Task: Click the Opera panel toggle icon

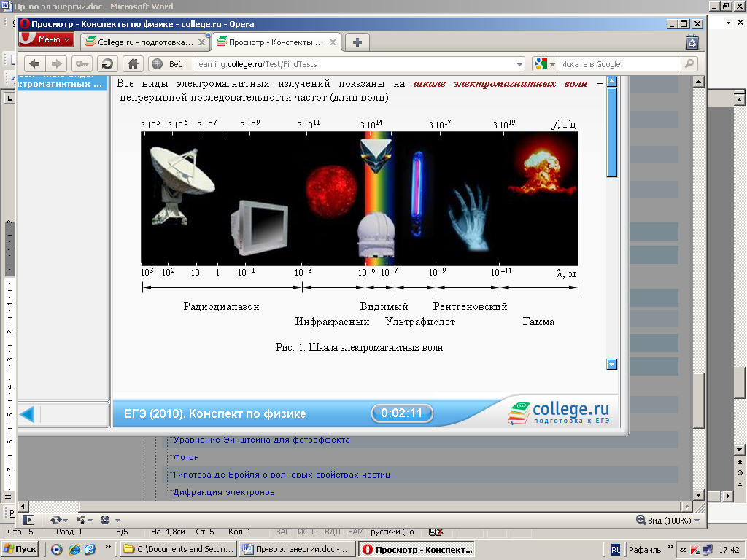Action: click(28, 520)
